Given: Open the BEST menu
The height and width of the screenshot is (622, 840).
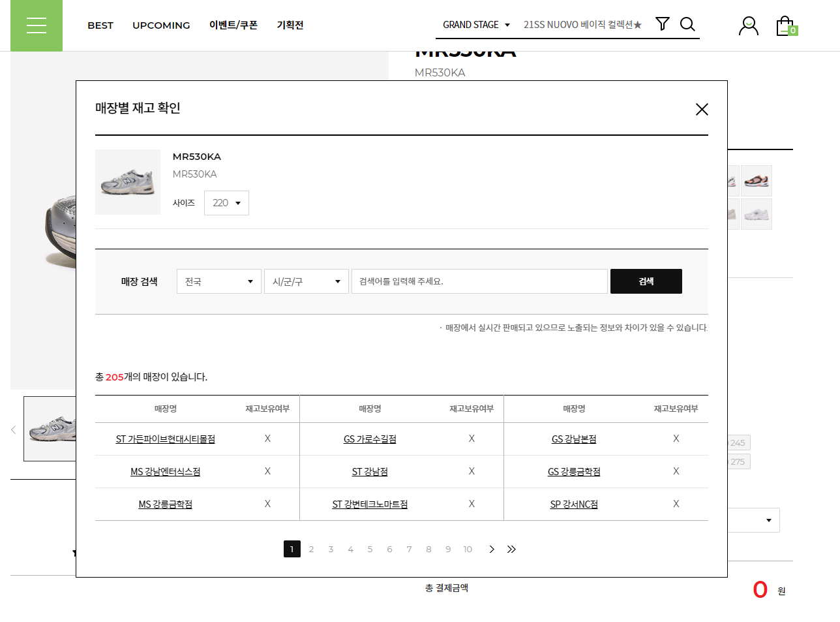Looking at the screenshot, I should [100, 25].
